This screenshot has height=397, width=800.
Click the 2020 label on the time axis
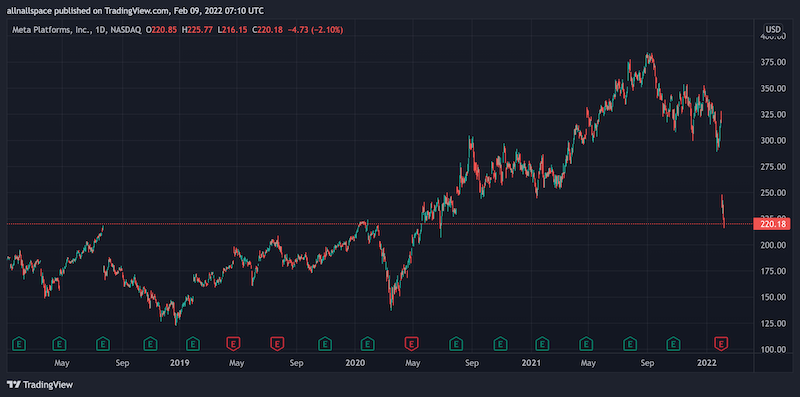pos(355,363)
